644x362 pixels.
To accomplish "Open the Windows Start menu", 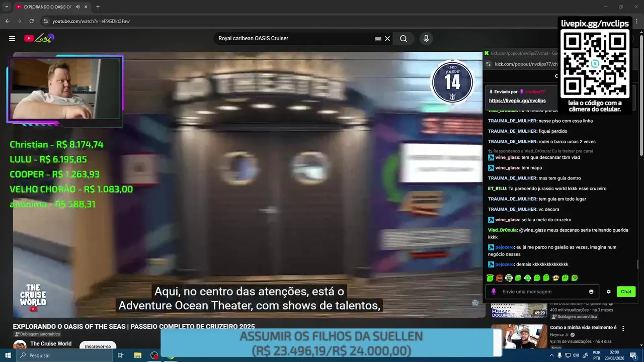I will point(8,355).
